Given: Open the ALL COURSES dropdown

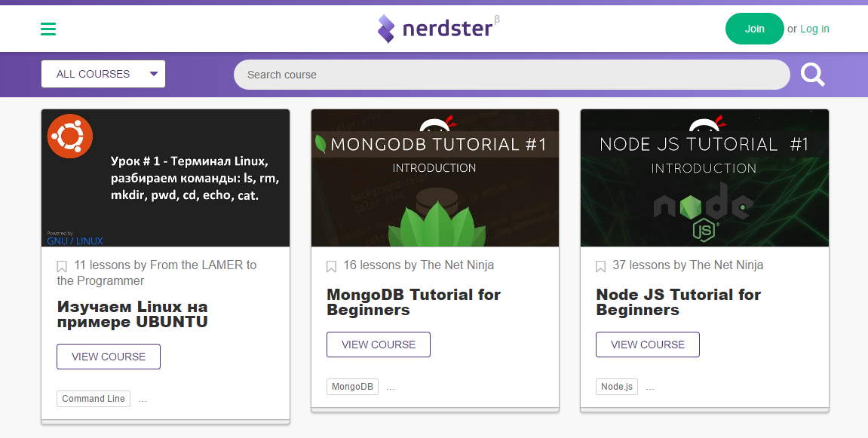Looking at the screenshot, I should click(x=103, y=73).
